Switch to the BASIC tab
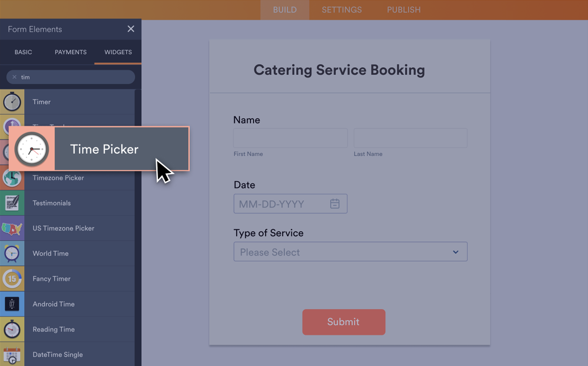Screen dimensions: 588x366 click(x=23, y=52)
